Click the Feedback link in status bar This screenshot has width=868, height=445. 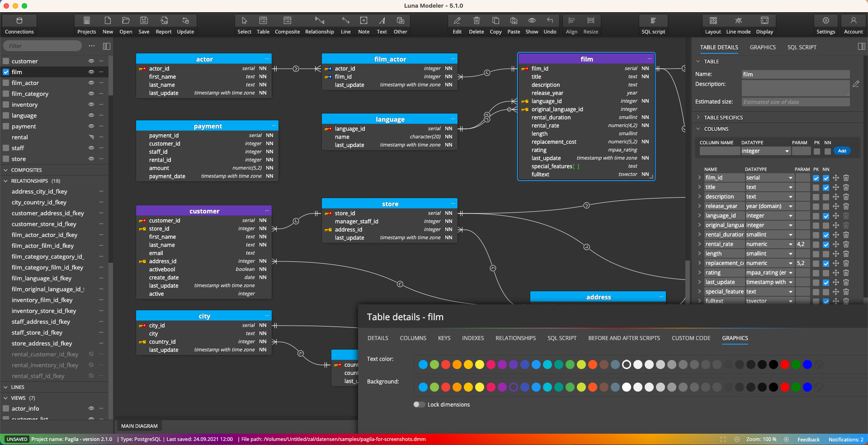pyautogui.click(x=808, y=439)
